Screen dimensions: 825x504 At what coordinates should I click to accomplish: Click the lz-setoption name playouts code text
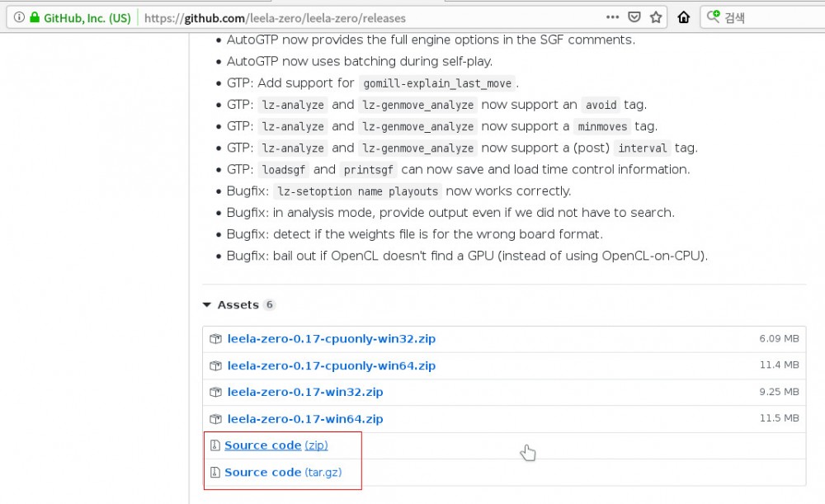click(x=358, y=191)
